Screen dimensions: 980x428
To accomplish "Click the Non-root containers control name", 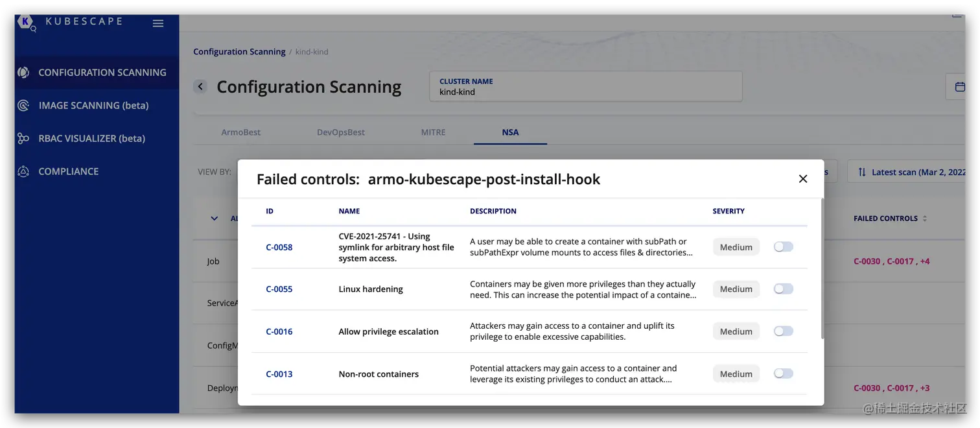I will 379,374.
